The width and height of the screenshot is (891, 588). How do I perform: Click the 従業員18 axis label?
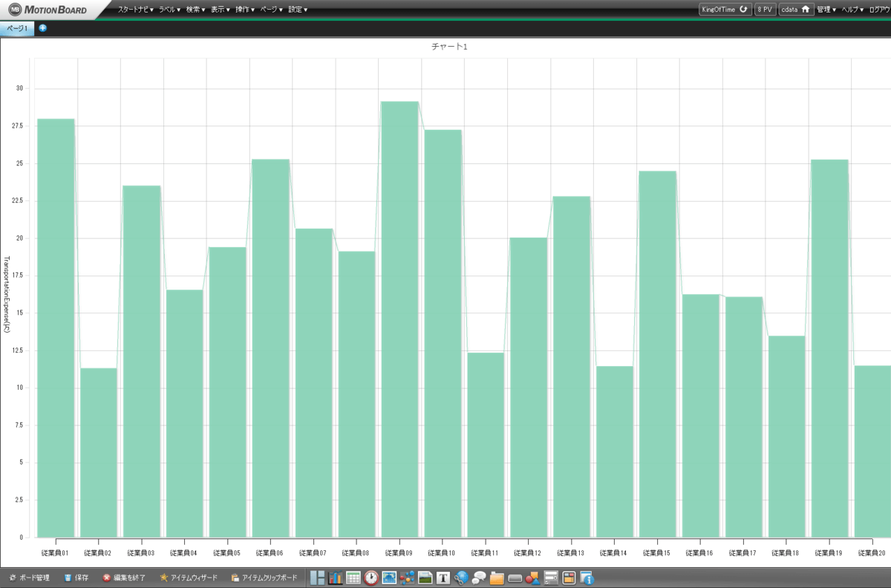click(x=786, y=553)
